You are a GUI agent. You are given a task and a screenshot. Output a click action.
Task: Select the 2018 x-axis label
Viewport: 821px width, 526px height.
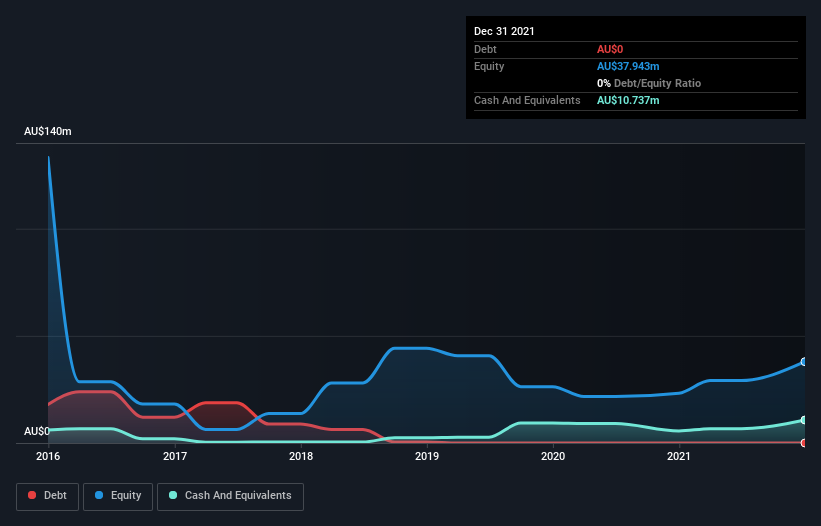(301, 456)
